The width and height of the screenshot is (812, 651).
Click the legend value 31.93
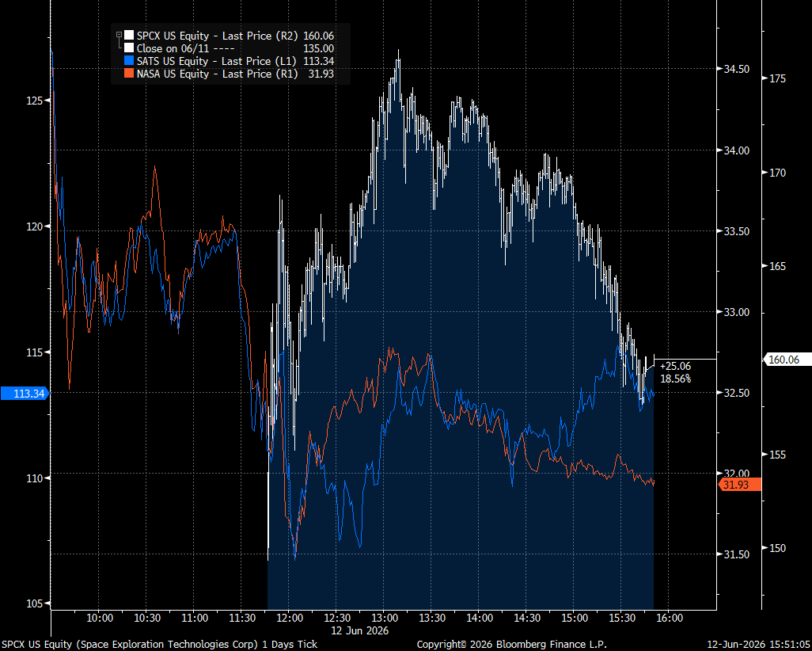point(321,74)
